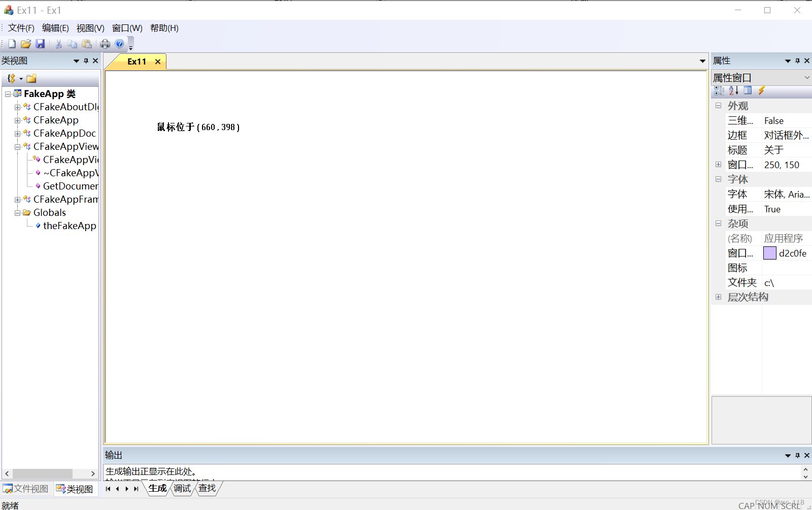Viewport: 812px width, 510px height.
Task: Collapse the FakeApp 类 root node
Action: pyautogui.click(x=8, y=94)
